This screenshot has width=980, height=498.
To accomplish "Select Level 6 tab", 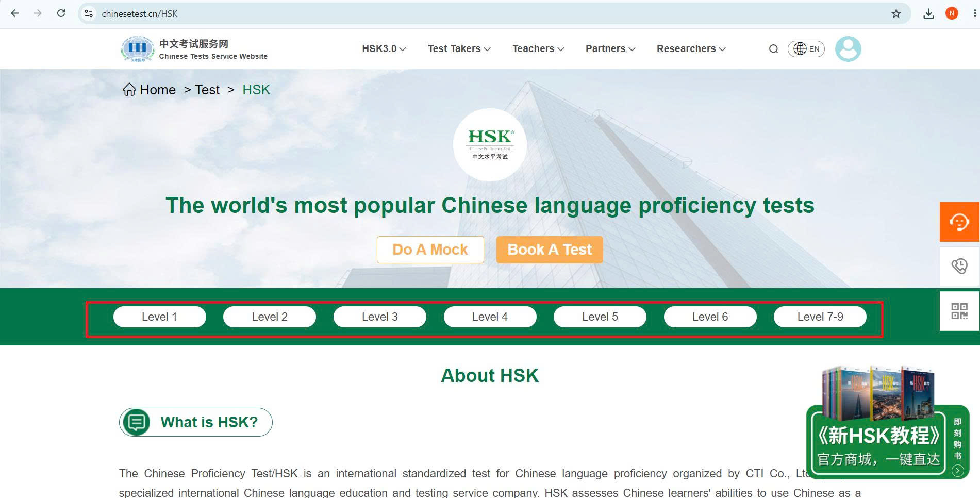I will click(710, 317).
